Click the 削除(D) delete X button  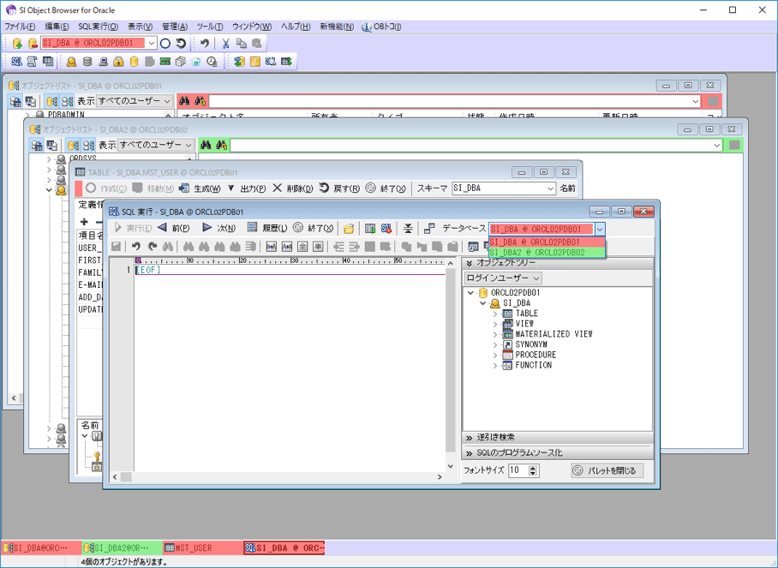tap(293, 188)
